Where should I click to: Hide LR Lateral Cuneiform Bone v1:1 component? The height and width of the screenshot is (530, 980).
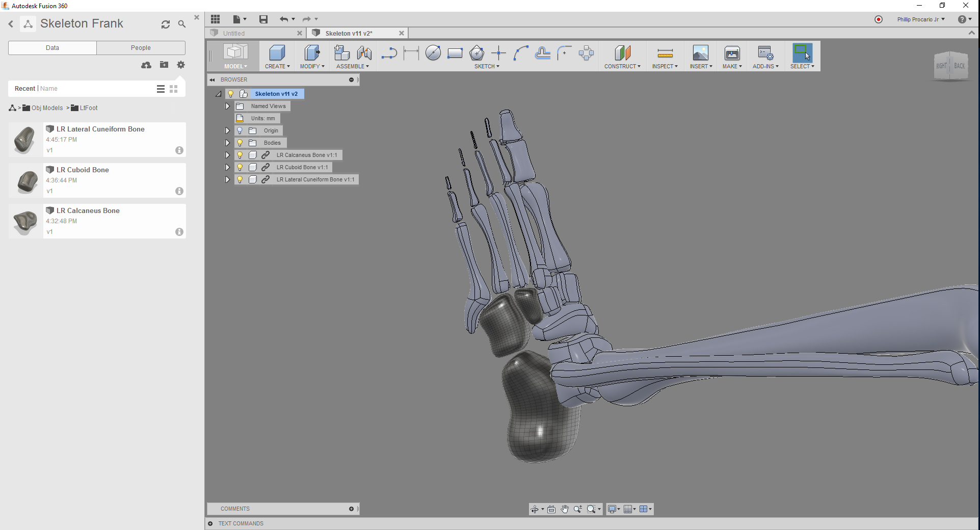pyautogui.click(x=240, y=179)
